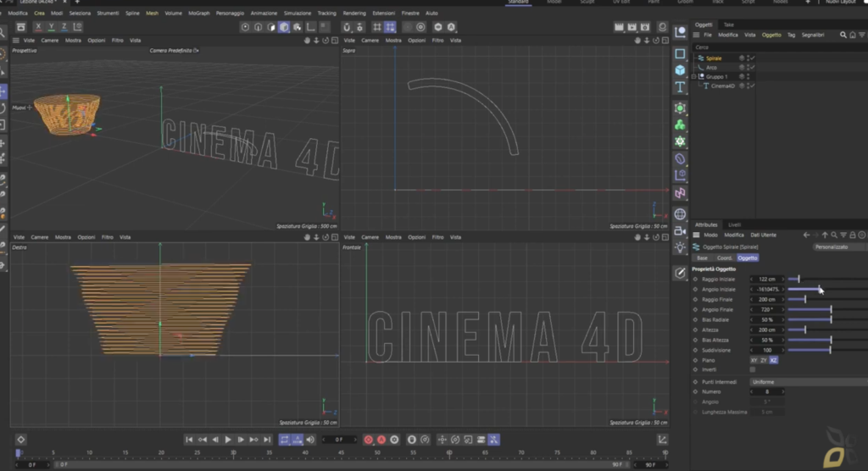
Task: Open the Camera Predefinita selector
Action: (x=174, y=50)
